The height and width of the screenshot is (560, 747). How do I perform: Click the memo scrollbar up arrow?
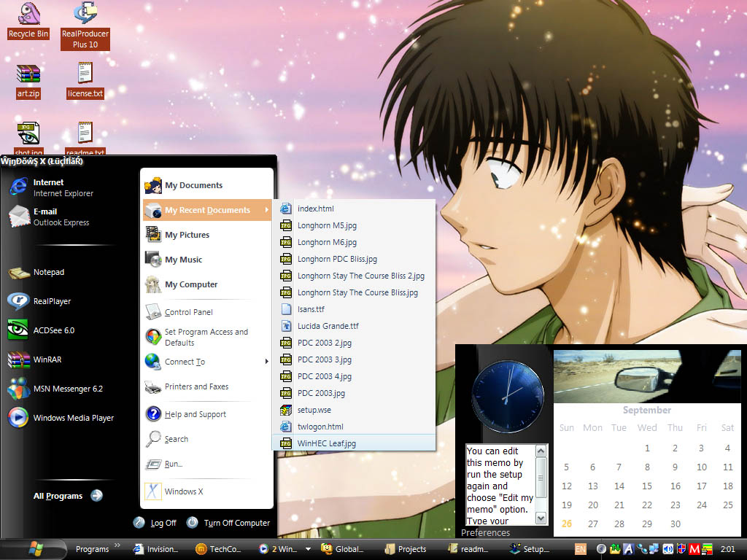[541, 451]
